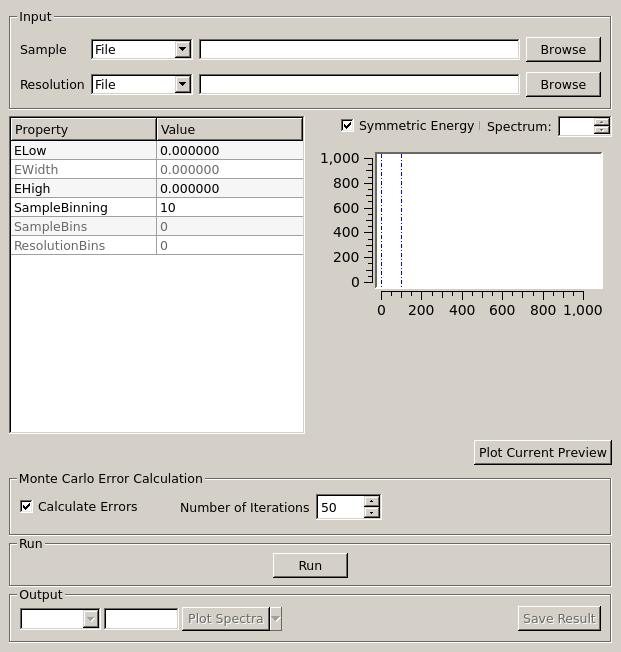Toggle the Symmetric Energy checkbox
The height and width of the screenshot is (652, 621).
347,126
